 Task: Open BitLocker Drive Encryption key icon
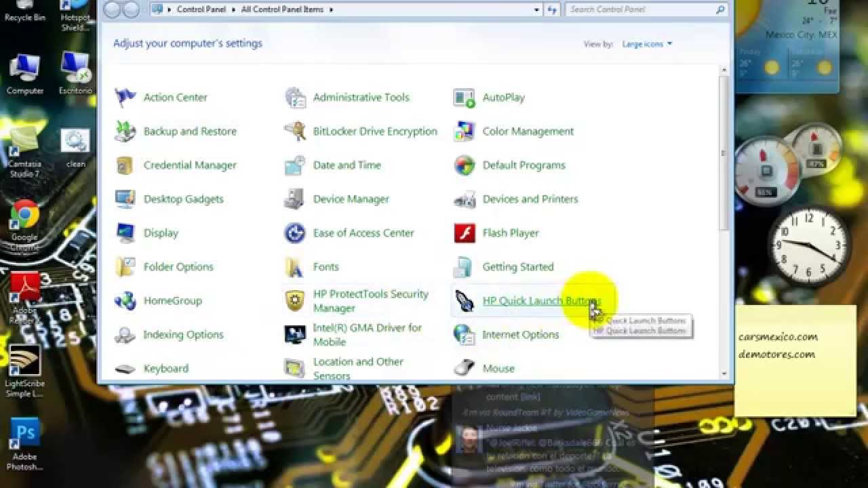tap(295, 131)
